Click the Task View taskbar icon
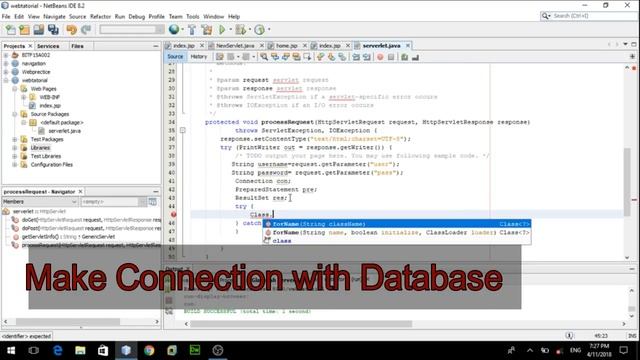 pos(34,350)
